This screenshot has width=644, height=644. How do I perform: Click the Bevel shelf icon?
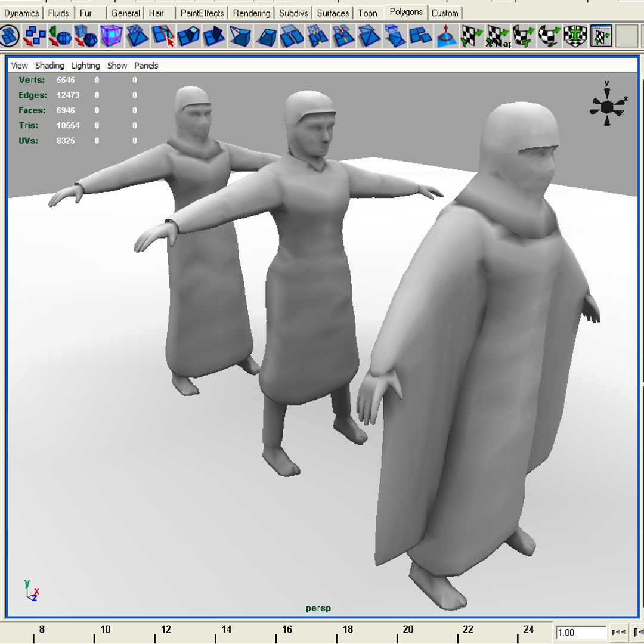tap(266, 36)
